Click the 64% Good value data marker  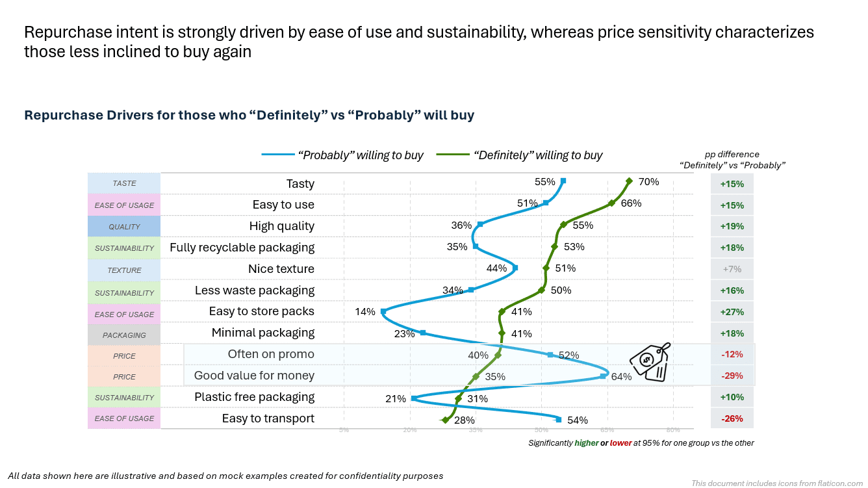coord(603,376)
